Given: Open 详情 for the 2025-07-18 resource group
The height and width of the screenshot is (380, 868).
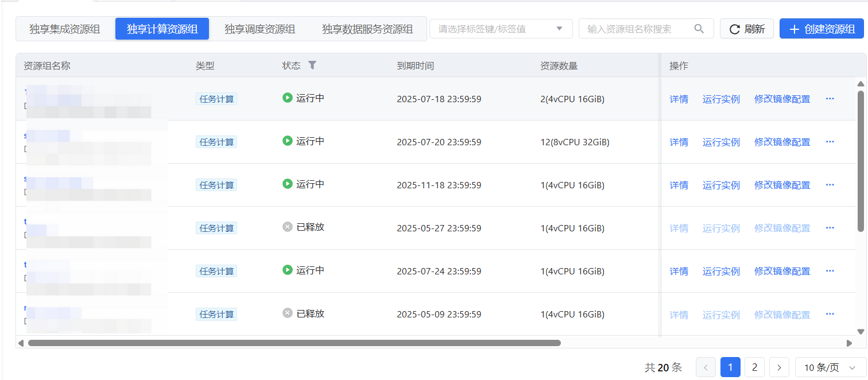Looking at the screenshot, I should click(679, 99).
